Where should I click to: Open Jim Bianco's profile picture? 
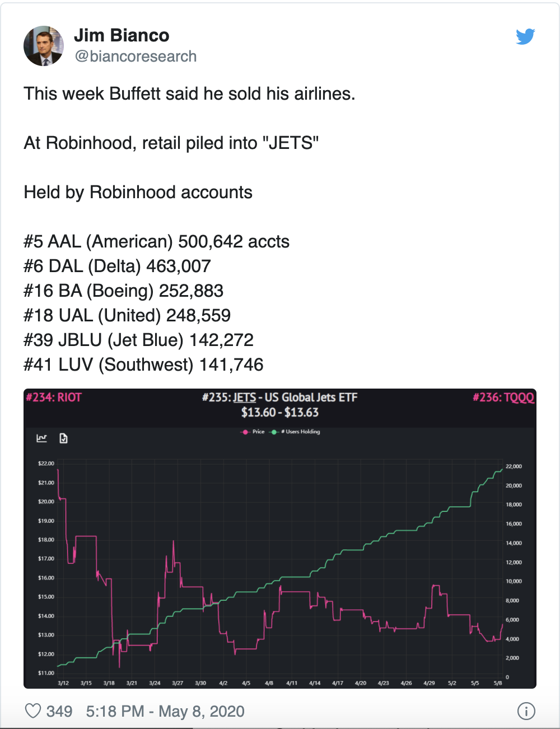pyautogui.click(x=44, y=46)
